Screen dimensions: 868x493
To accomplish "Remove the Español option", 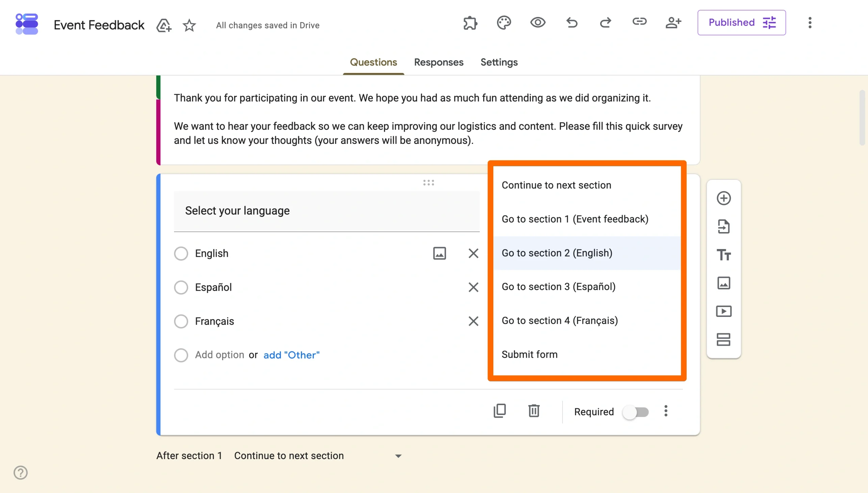I will pos(473,287).
